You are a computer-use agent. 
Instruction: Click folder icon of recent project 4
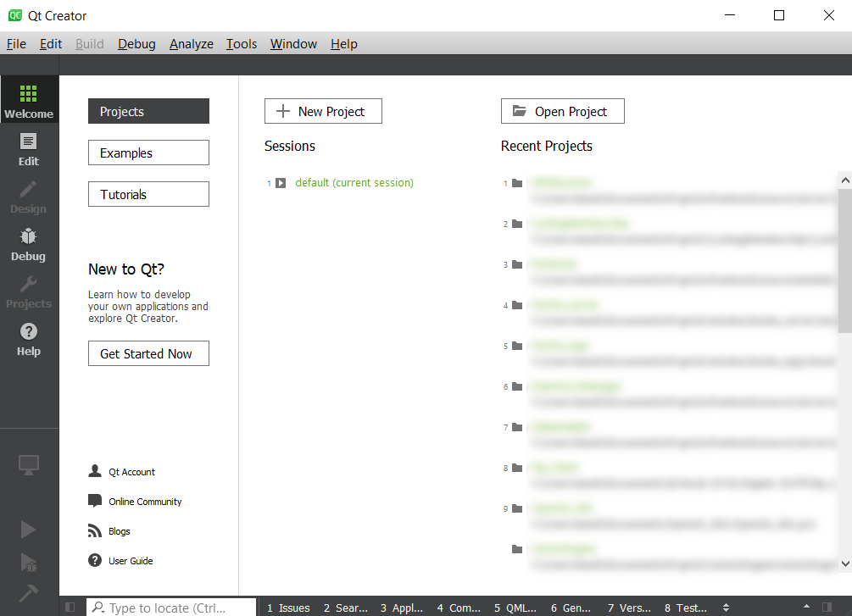[517, 305]
